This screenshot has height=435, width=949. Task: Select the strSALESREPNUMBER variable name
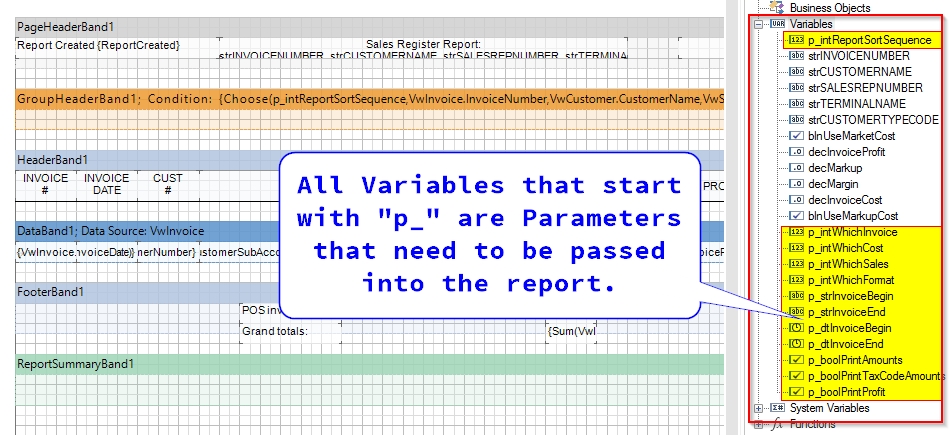tap(865, 88)
